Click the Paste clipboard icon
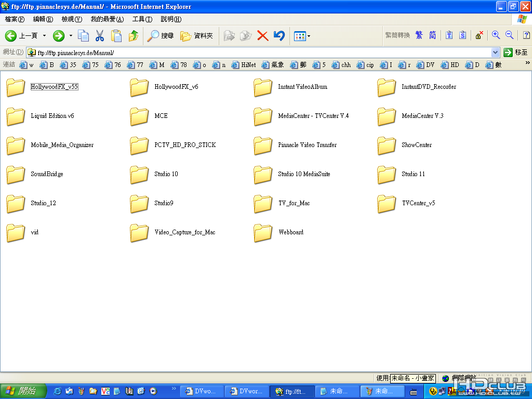This screenshot has height=399, width=532. tap(116, 36)
